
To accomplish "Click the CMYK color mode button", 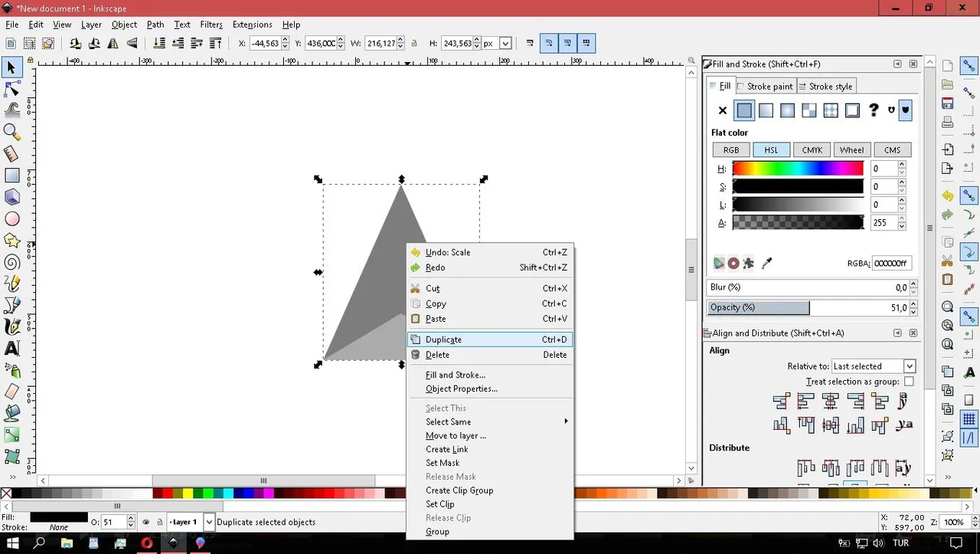I will [x=812, y=150].
